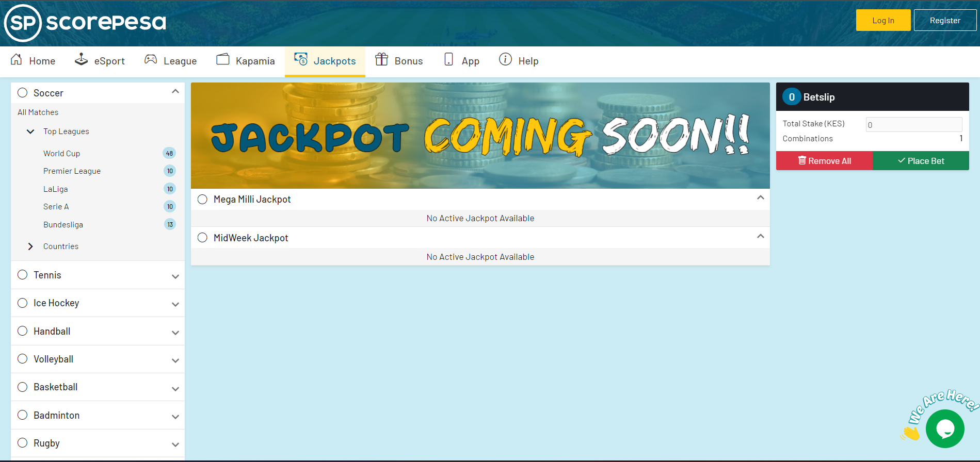Go to the Home tab
Screen dimensions: 980x462
[x=33, y=61]
